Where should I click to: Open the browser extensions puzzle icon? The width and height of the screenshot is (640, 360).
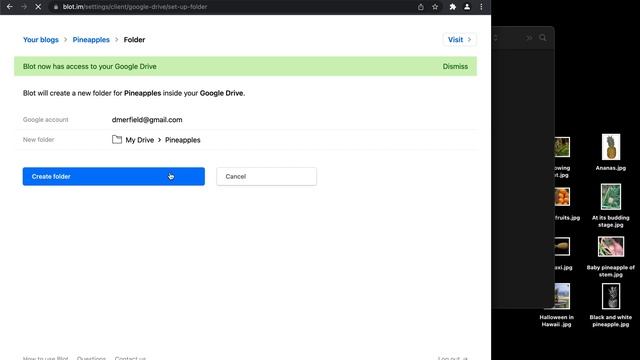coord(453,7)
